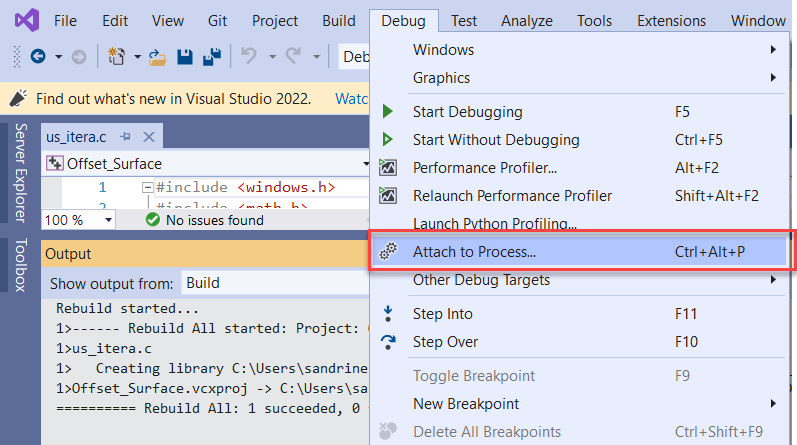Click the Save All toolbar icon
The width and height of the screenshot is (797, 445).
click(x=212, y=57)
